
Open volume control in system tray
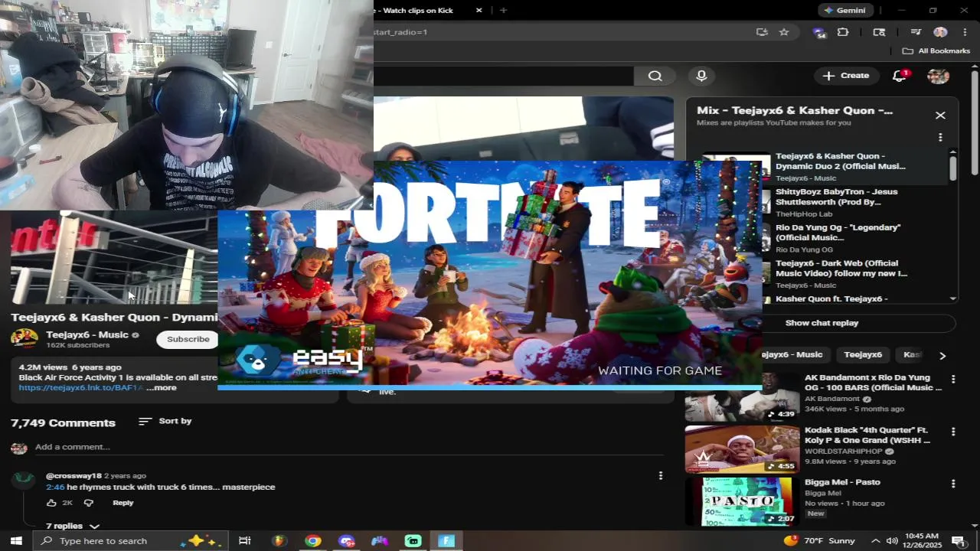tap(892, 541)
